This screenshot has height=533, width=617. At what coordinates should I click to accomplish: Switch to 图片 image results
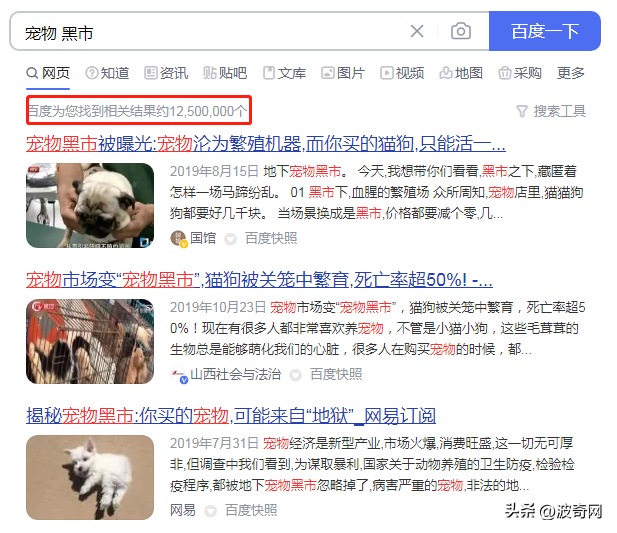343,73
